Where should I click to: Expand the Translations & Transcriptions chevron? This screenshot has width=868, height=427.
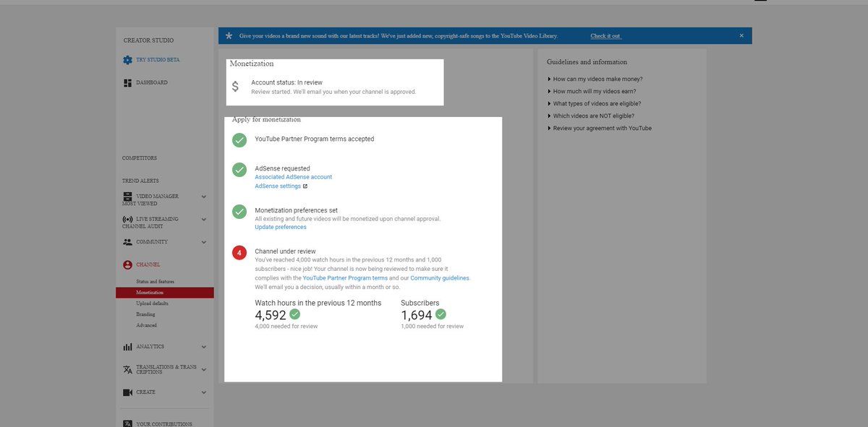pyautogui.click(x=204, y=370)
